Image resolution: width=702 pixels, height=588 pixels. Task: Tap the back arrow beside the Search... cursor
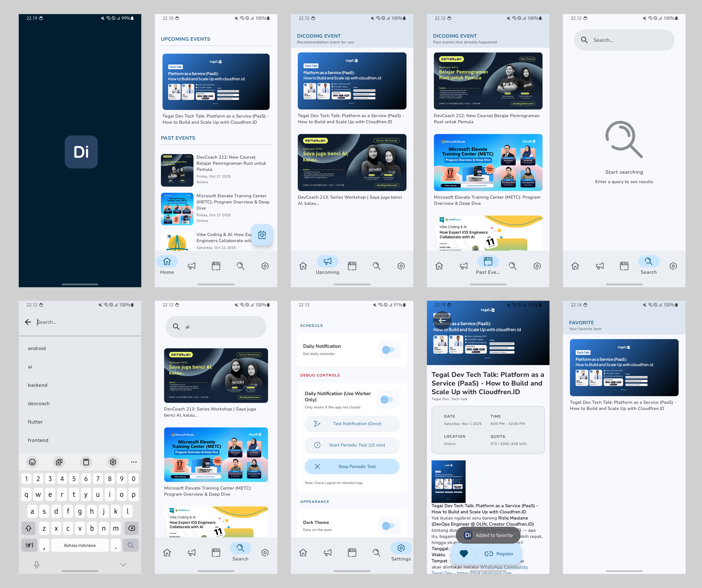click(28, 322)
